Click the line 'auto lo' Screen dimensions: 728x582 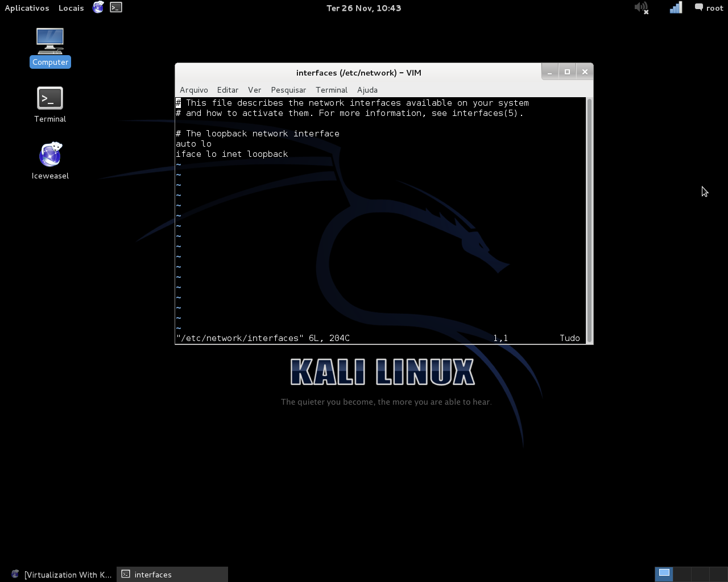point(193,144)
